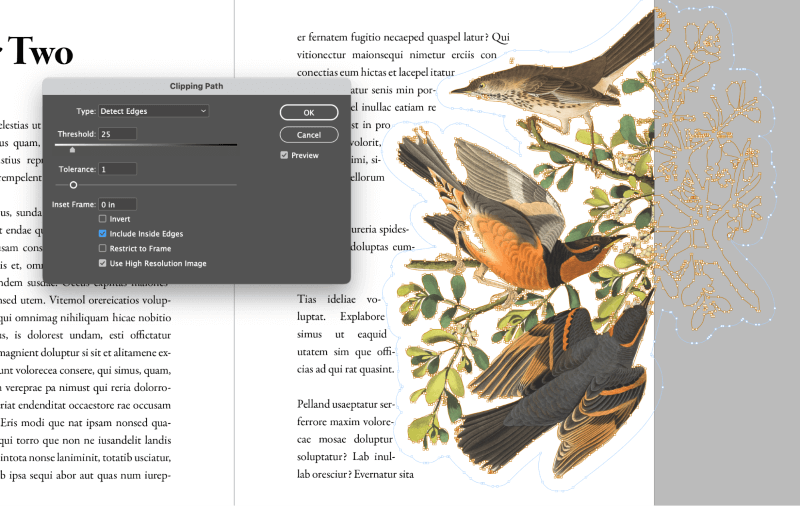Click the 'Pelland usaeptatur ser-' text line
Screen dimensions: 800x506
click(346, 404)
